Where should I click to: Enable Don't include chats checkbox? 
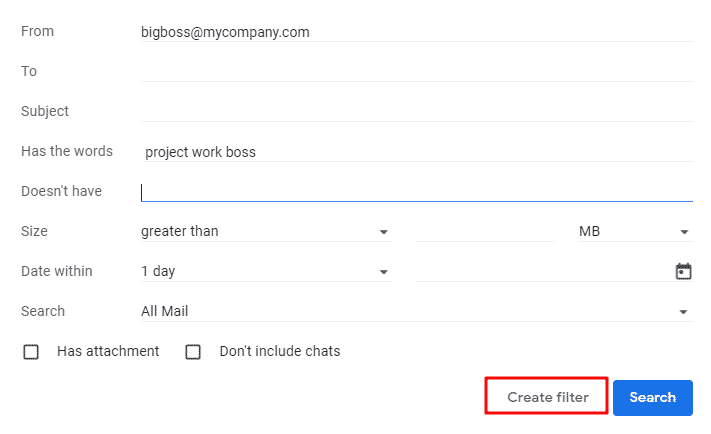point(193,351)
